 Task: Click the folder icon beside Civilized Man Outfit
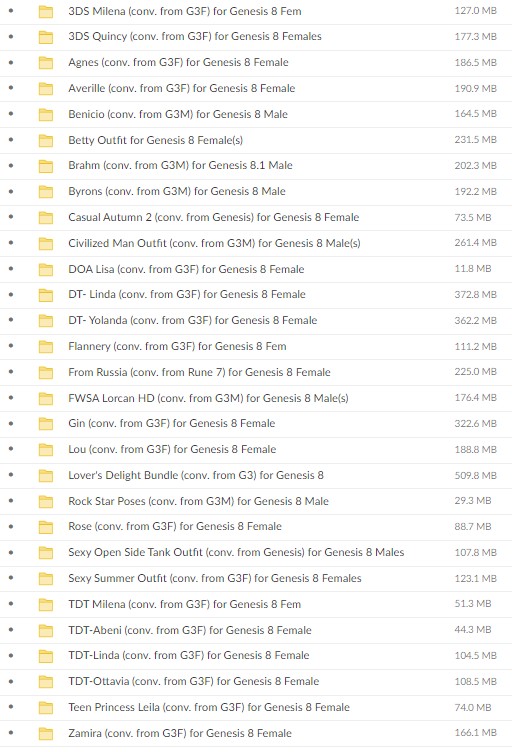tap(46, 244)
